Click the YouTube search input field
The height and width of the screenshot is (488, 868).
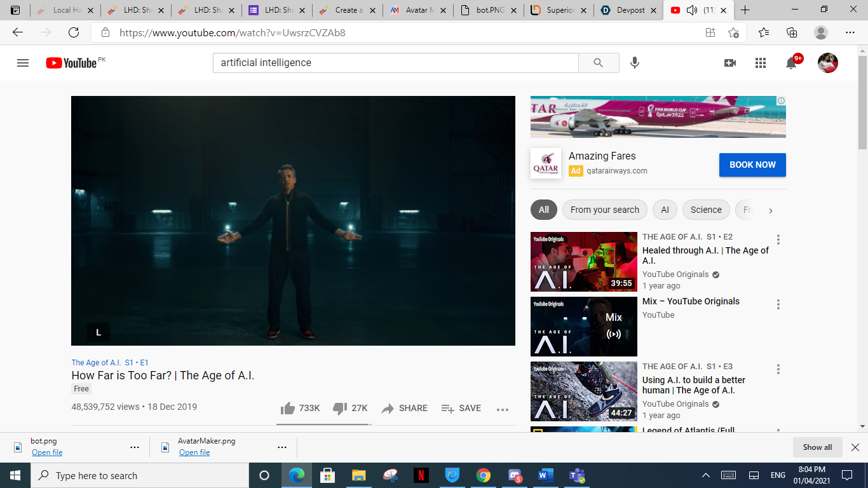(395, 63)
